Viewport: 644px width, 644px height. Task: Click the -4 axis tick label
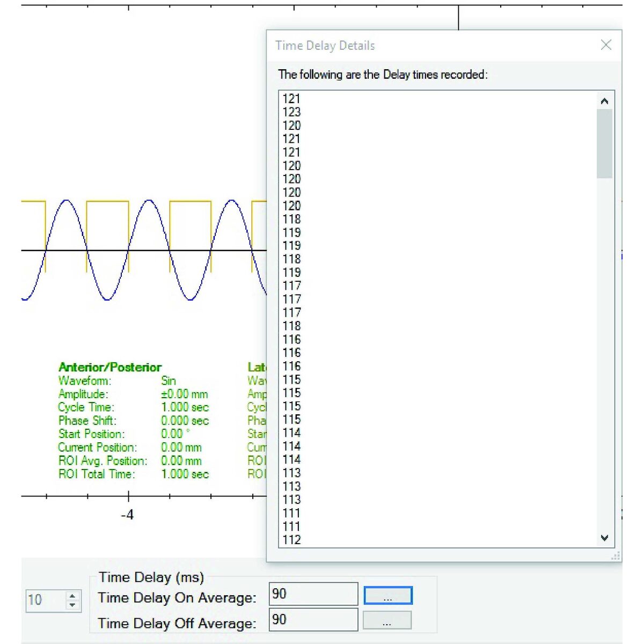[127, 515]
